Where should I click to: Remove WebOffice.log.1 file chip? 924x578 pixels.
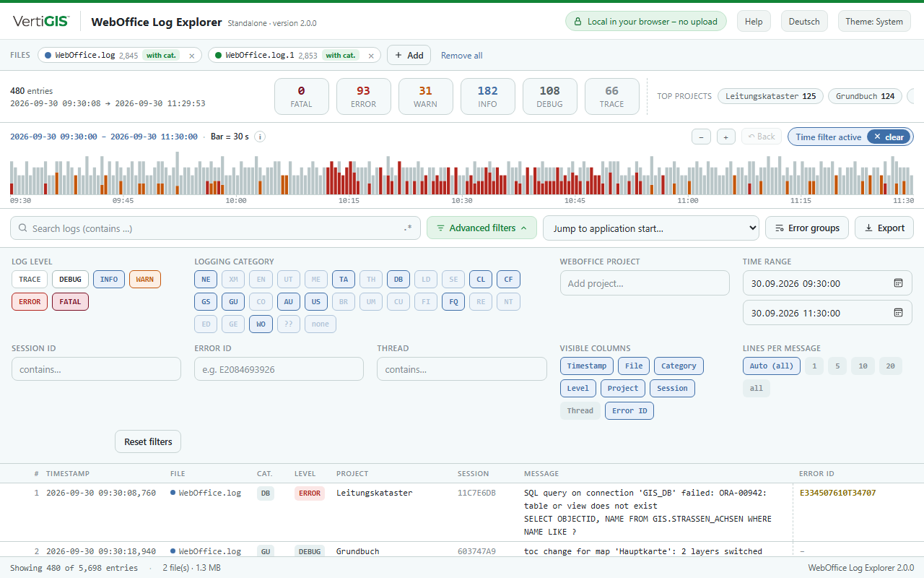tap(371, 56)
